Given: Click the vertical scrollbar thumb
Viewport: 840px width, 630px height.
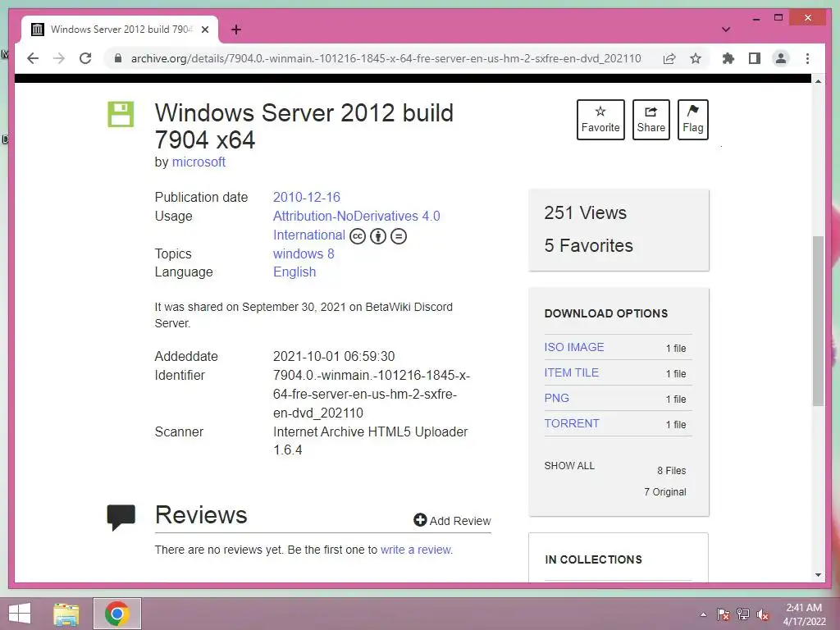Looking at the screenshot, I should coord(818,321).
